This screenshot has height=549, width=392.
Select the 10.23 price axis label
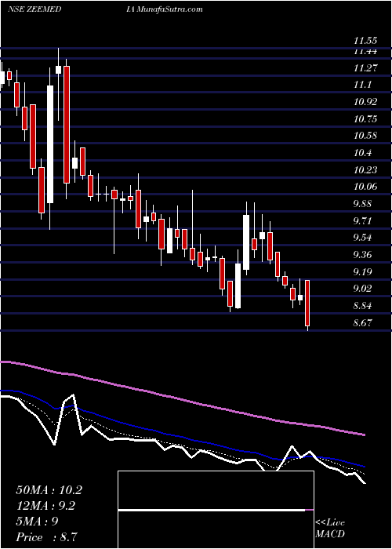coord(365,170)
